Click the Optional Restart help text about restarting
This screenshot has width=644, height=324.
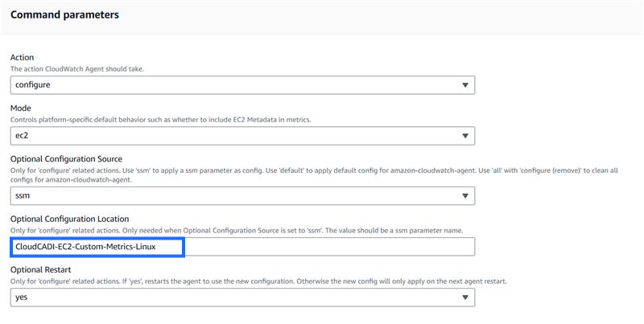click(258, 281)
